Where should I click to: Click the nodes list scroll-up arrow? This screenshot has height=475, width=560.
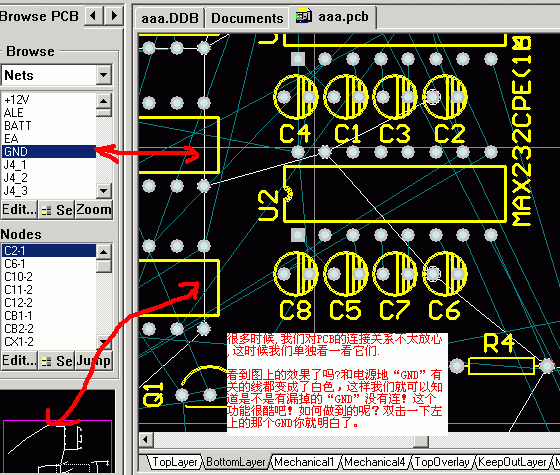[x=104, y=252]
